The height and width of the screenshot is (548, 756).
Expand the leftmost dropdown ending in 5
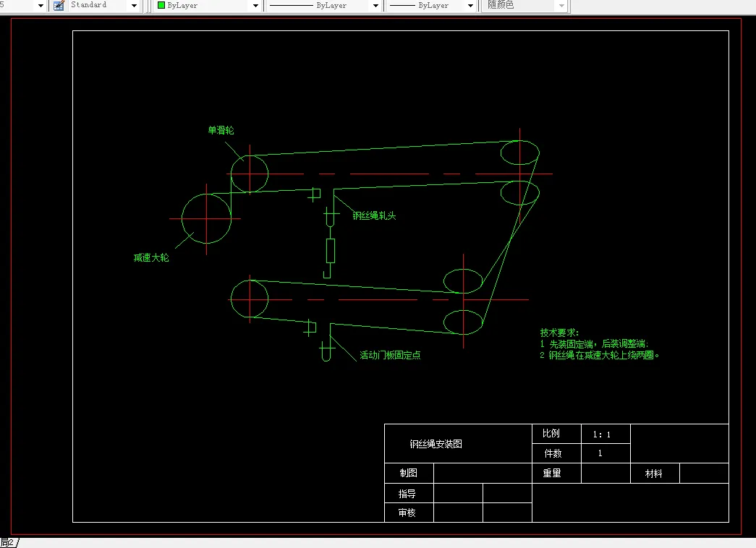(41, 6)
